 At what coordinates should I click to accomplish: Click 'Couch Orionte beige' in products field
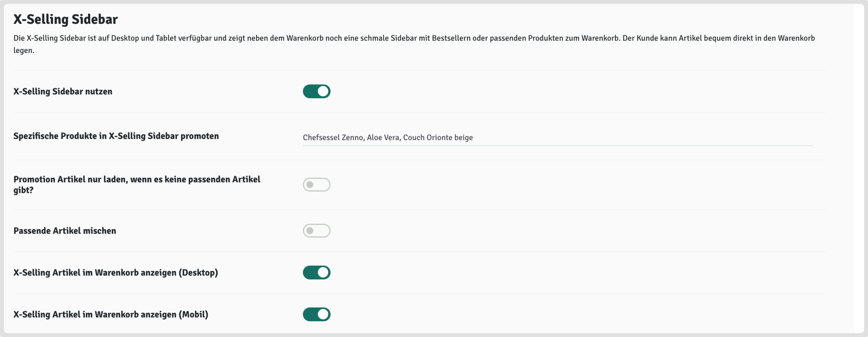coord(438,137)
